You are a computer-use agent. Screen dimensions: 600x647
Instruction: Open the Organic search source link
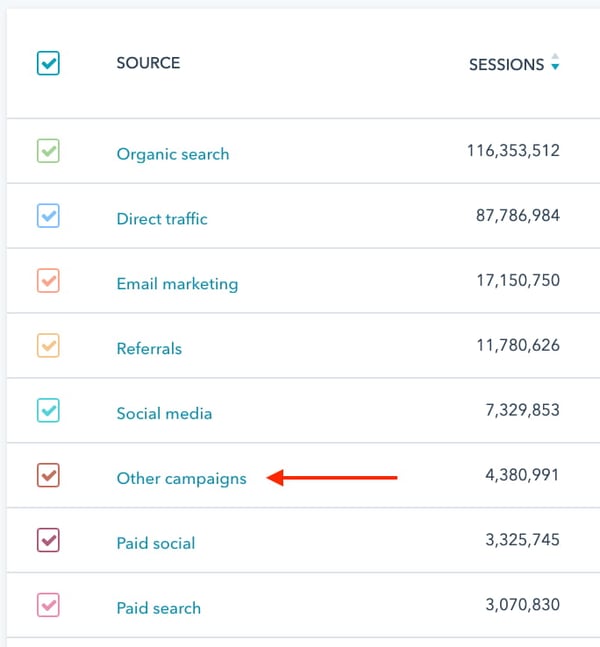(173, 154)
